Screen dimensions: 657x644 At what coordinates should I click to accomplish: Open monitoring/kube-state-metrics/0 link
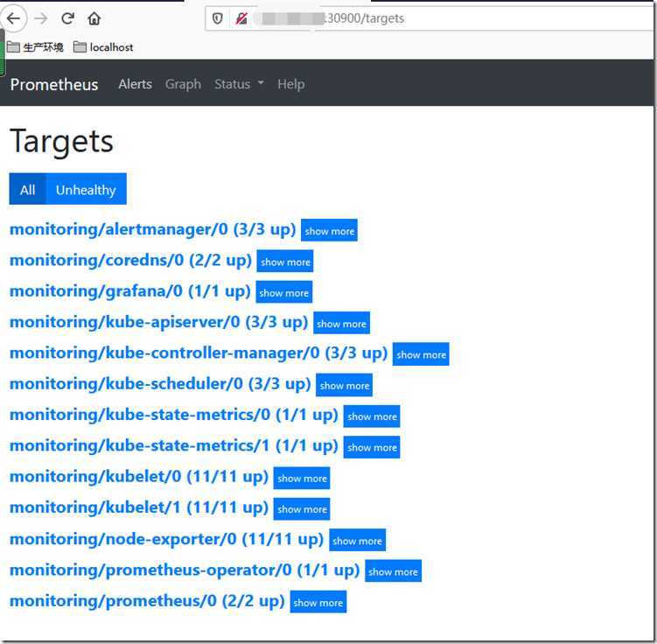click(x=173, y=416)
